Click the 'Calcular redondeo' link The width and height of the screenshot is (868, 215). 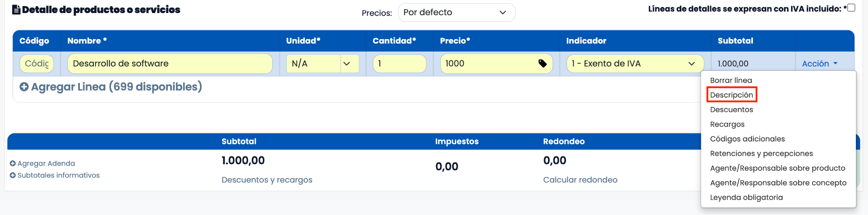[580, 180]
